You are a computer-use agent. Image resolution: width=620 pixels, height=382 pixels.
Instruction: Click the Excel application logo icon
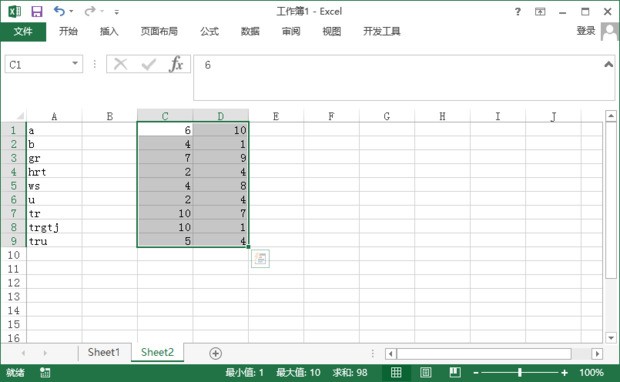click(15, 11)
